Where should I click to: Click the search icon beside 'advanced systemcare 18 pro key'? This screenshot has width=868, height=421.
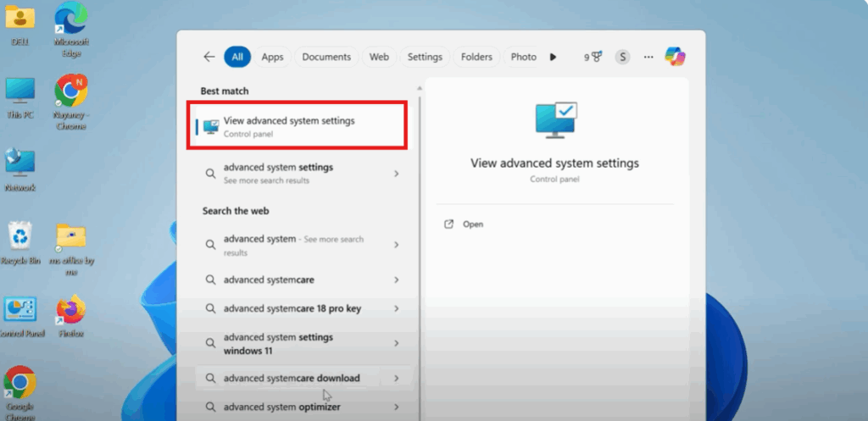[210, 308]
